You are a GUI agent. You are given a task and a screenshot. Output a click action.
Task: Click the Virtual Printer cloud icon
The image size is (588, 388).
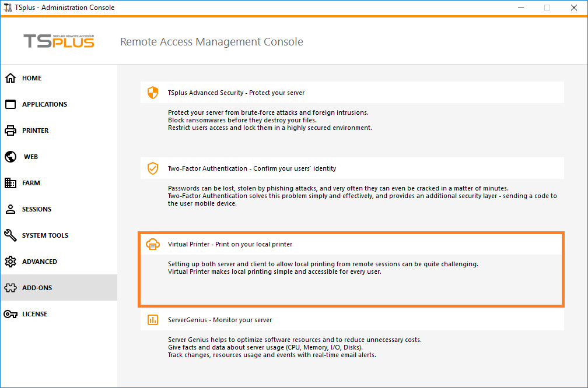pos(152,244)
